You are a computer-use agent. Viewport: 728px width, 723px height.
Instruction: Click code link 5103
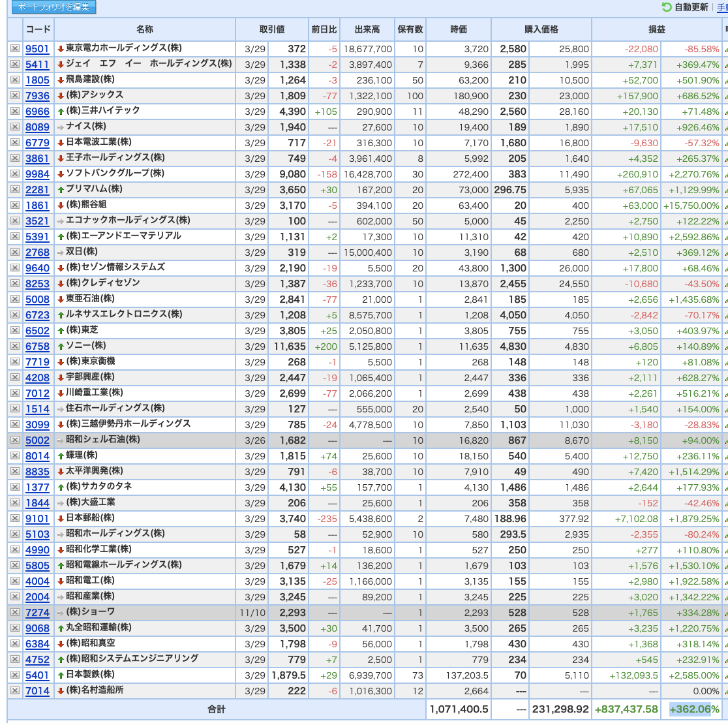tap(37, 534)
